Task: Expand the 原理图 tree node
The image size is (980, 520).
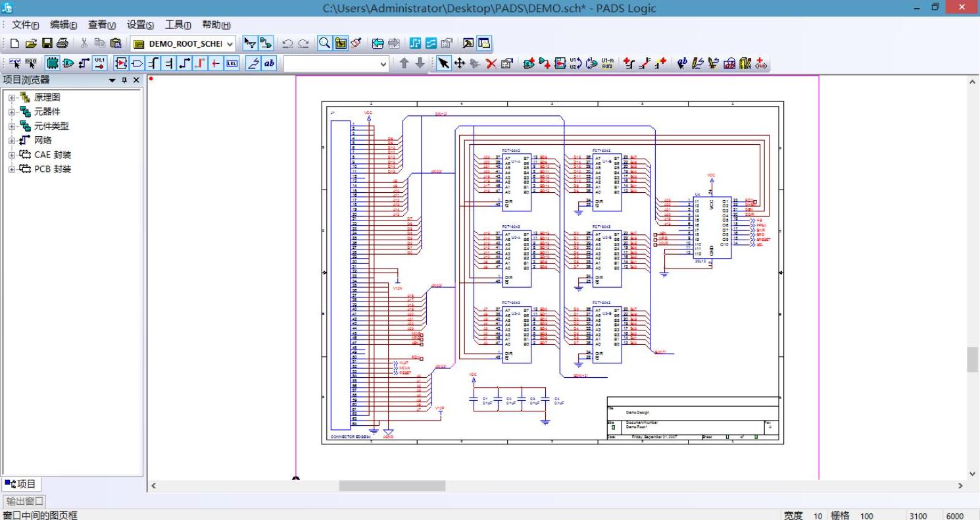Action: [x=12, y=97]
